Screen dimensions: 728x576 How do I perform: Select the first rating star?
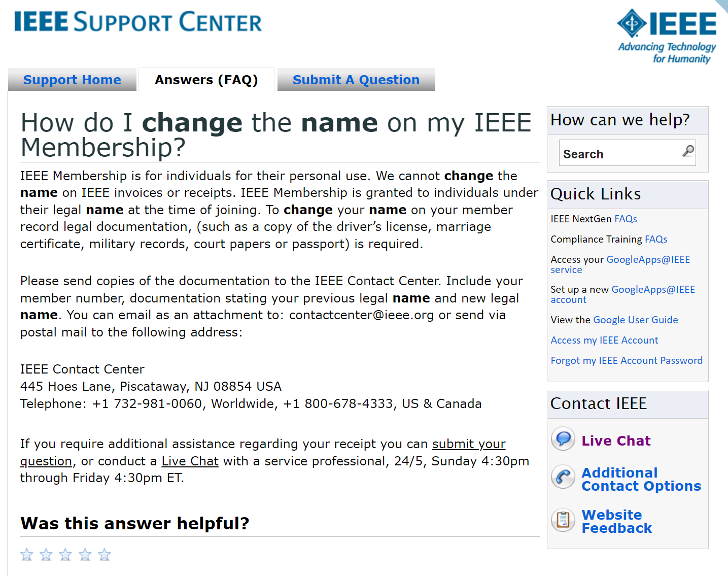(x=26, y=555)
